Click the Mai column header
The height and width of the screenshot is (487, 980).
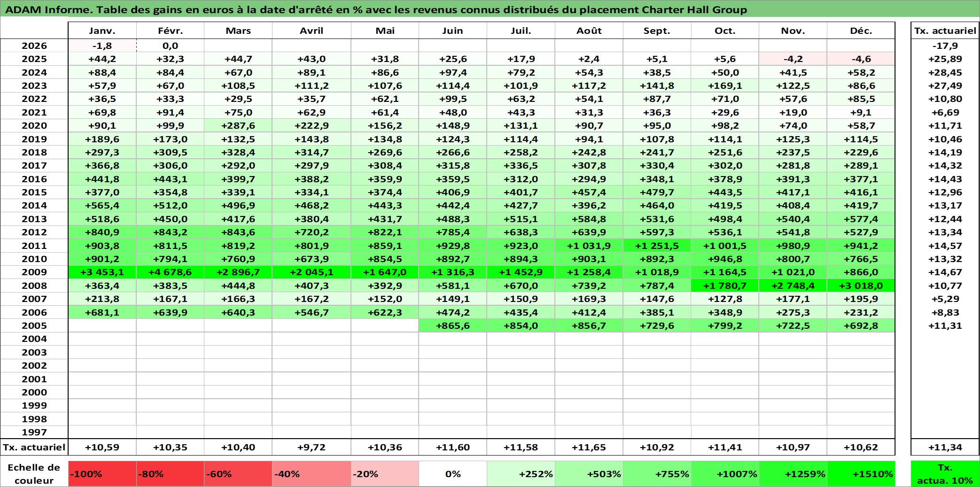385,31
